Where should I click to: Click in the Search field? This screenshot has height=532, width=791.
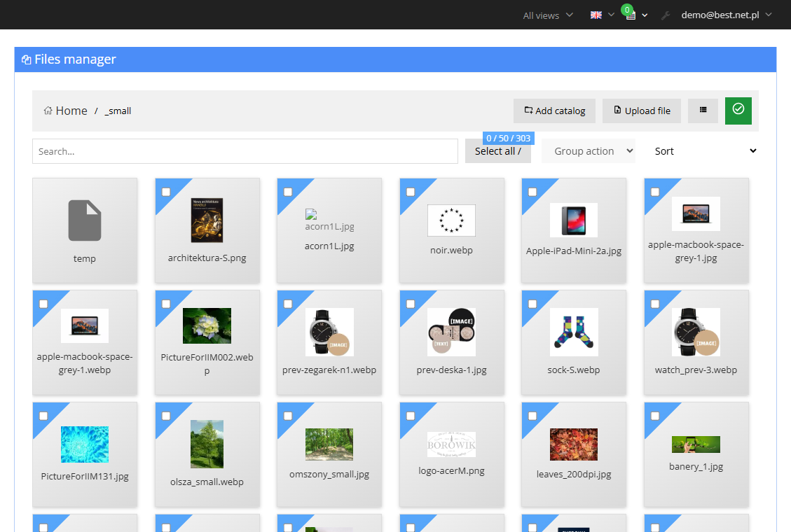(x=245, y=151)
